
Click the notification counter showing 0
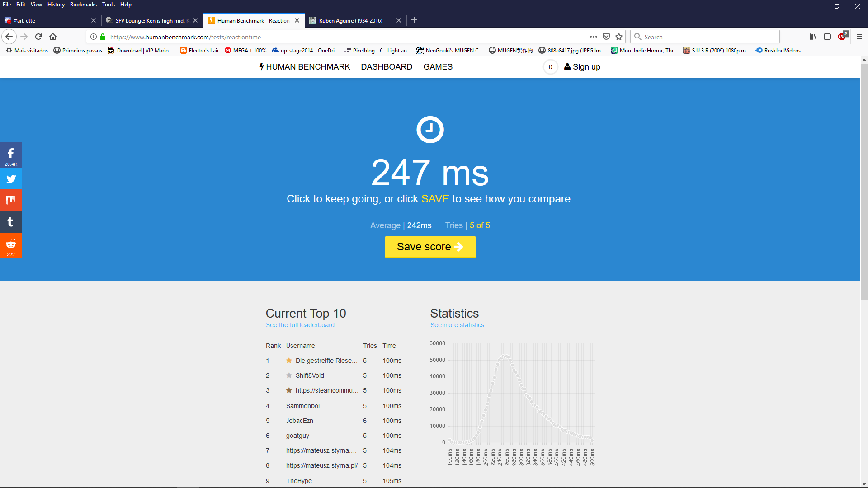pyautogui.click(x=550, y=67)
